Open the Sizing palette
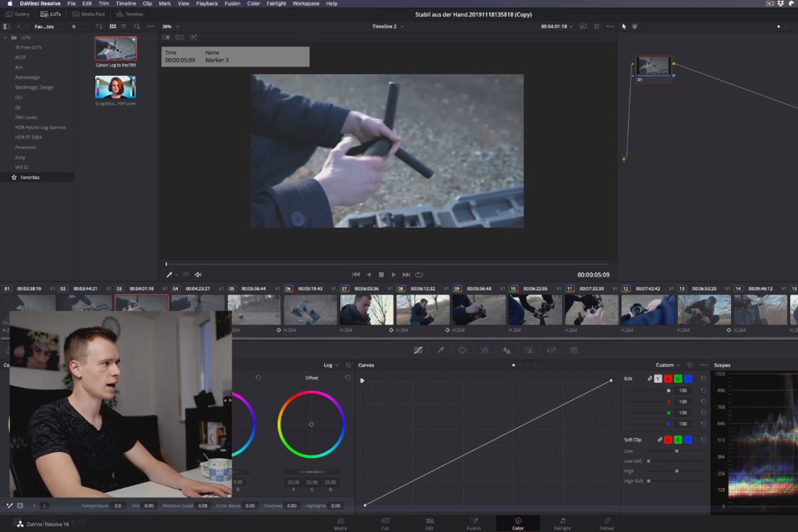Viewport: 798px width, 532px height. (551, 350)
